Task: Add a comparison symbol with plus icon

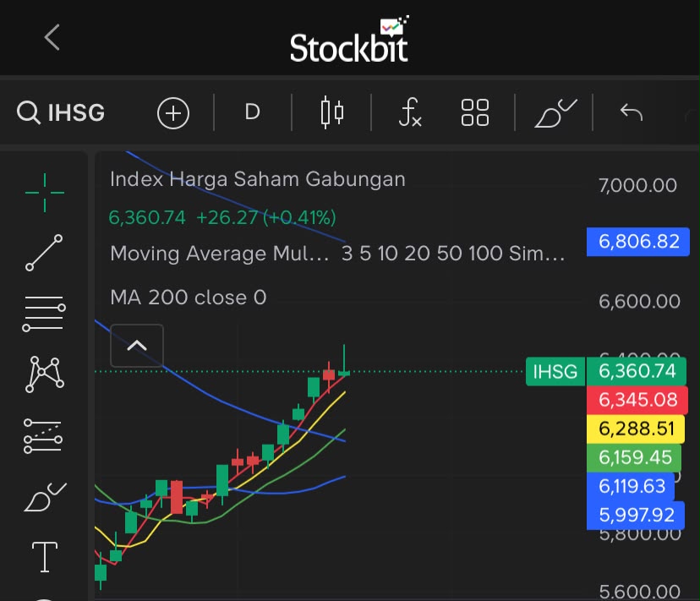Action: coord(173,113)
